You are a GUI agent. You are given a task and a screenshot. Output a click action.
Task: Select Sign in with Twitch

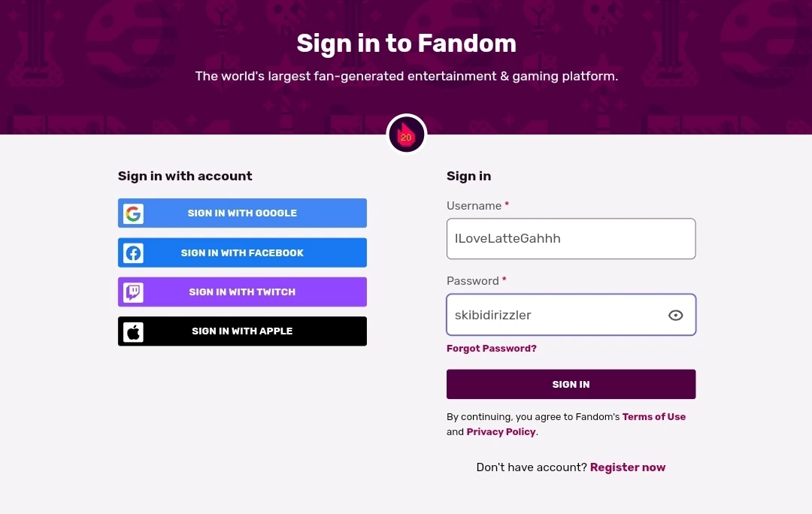pos(242,292)
